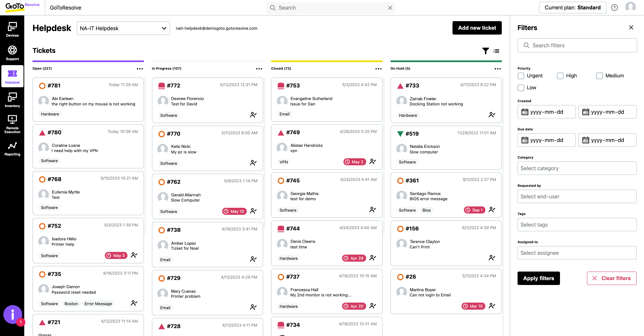Screen dimensions: 644x336
Task: Check the Low priority filter
Action: [521, 88]
